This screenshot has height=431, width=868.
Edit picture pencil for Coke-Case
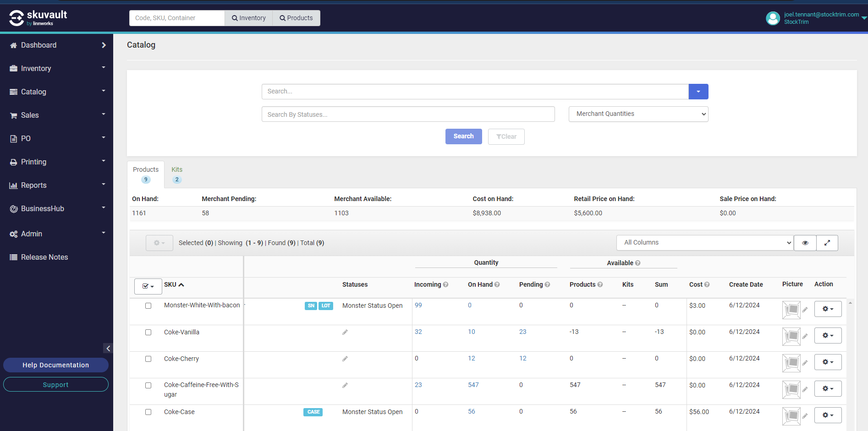click(805, 416)
